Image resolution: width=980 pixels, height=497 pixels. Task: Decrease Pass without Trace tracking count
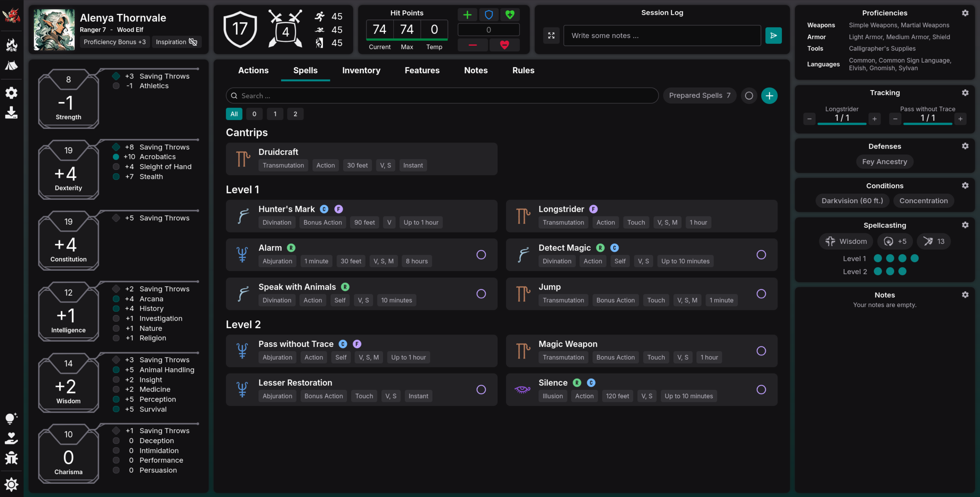point(895,119)
